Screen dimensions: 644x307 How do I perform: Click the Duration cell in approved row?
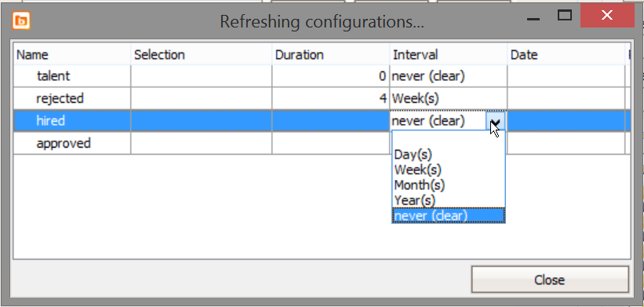tap(330, 144)
